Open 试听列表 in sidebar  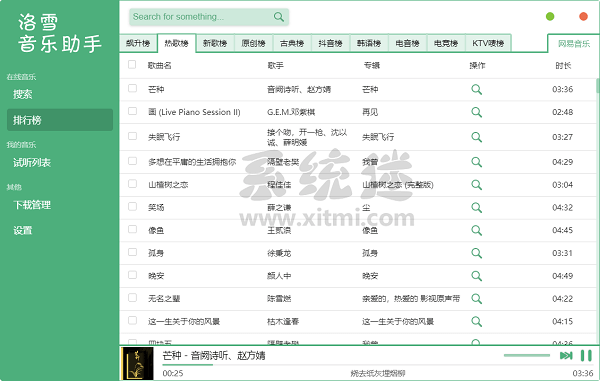(60, 163)
